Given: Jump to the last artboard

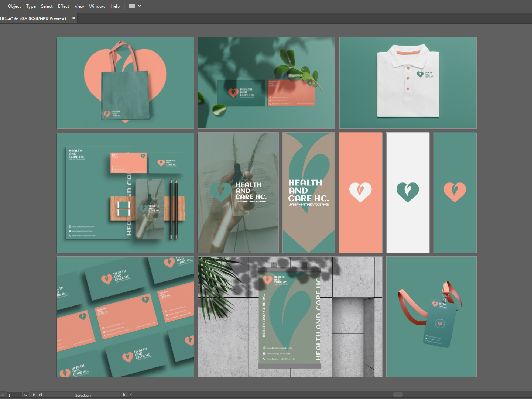Looking at the screenshot, I should pyautogui.click(x=40, y=395).
